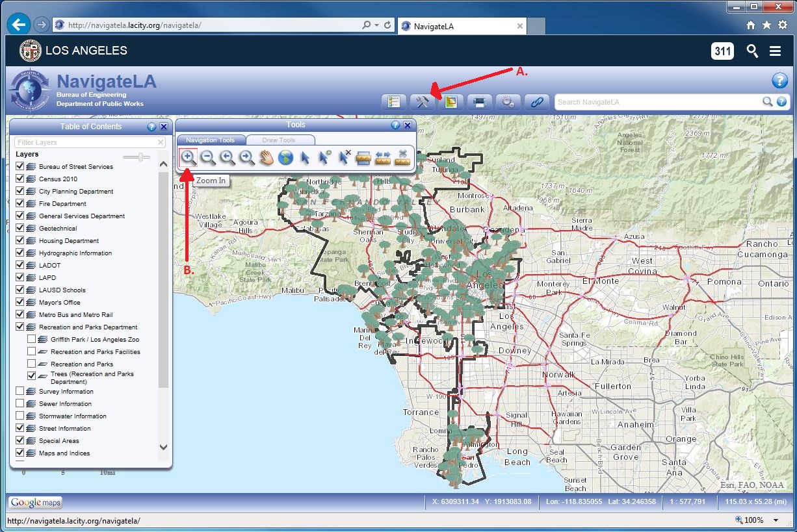Select the ruler over blue box measure tool
797x532 pixels.
(x=363, y=157)
